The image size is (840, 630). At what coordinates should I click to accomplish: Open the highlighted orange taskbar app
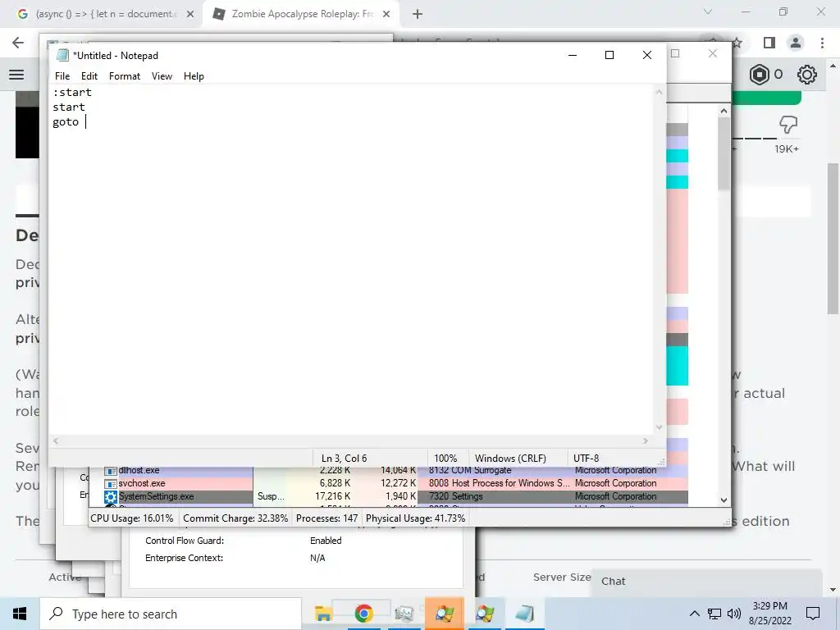tap(445, 614)
